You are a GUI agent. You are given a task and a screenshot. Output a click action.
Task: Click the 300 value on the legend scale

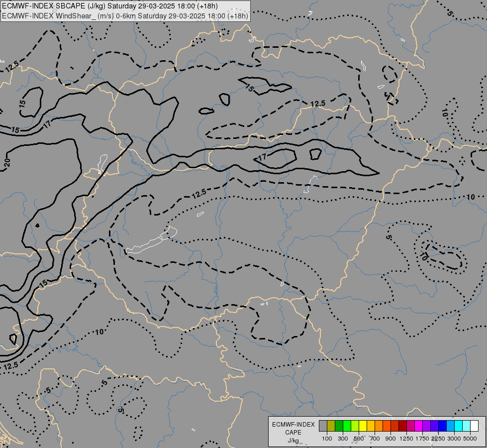click(343, 439)
